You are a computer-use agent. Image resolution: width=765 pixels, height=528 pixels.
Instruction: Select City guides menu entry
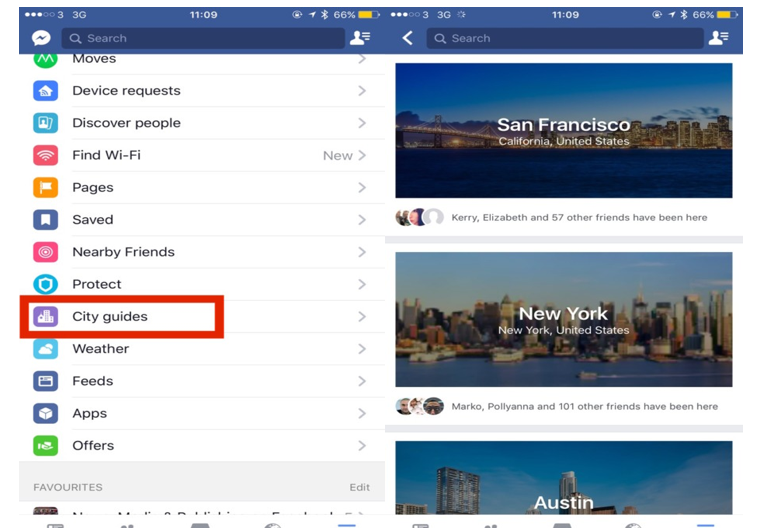(202, 316)
